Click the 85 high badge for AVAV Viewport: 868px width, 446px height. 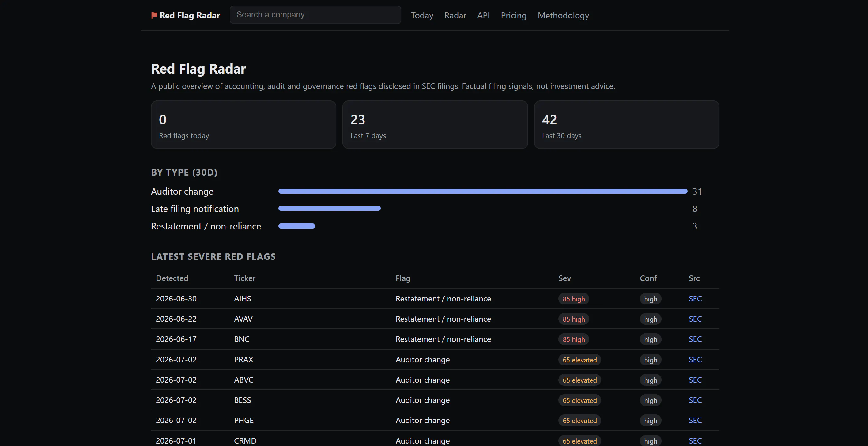pos(573,319)
